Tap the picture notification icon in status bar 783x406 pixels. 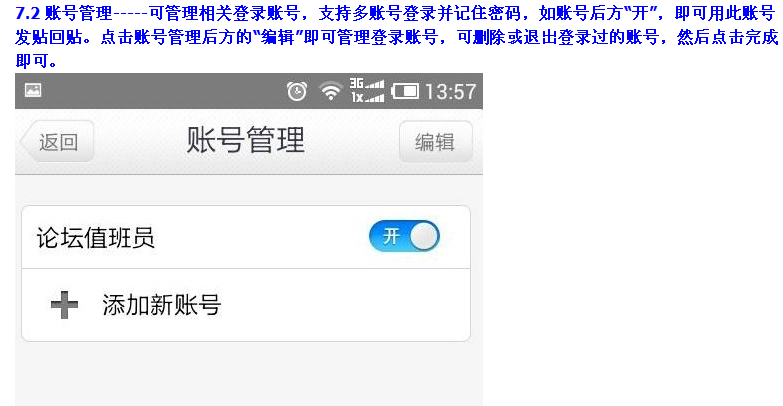tap(33, 90)
